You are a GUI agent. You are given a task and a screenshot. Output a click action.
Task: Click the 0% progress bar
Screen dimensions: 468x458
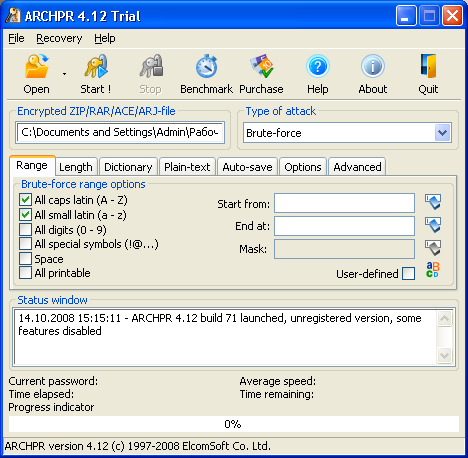click(x=234, y=424)
